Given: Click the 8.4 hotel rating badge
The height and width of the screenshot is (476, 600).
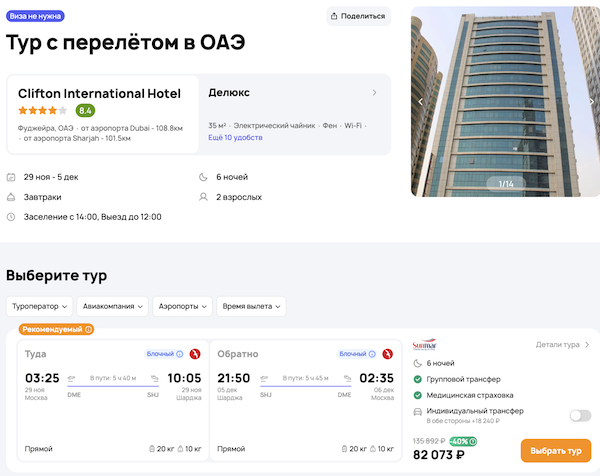Looking at the screenshot, I should coord(85,111).
